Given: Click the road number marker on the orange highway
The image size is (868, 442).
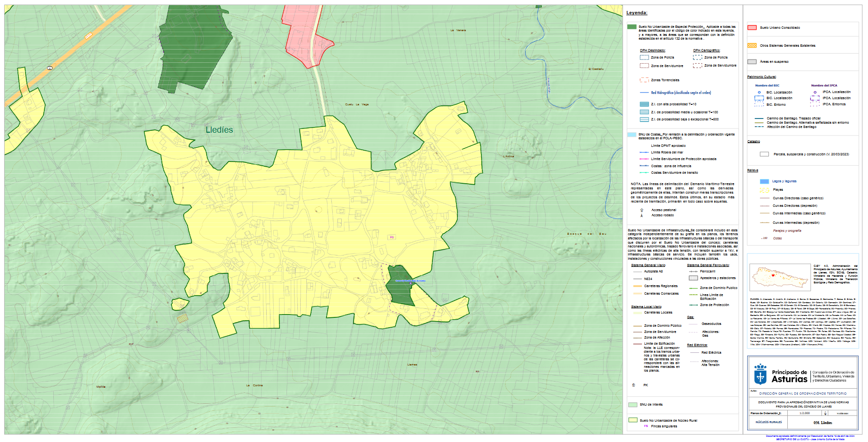Looking at the screenshot, I should (x=50, y=68).
